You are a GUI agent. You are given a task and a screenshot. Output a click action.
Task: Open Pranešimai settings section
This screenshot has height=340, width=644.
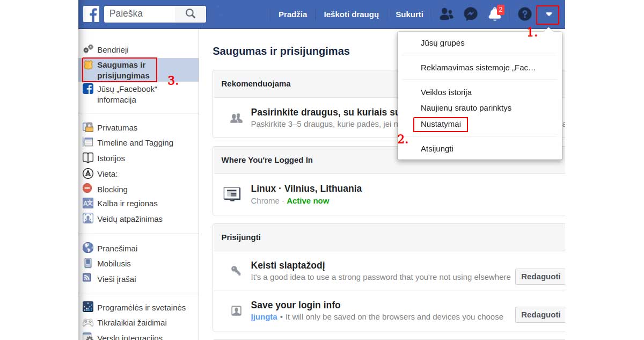[117, 249]
